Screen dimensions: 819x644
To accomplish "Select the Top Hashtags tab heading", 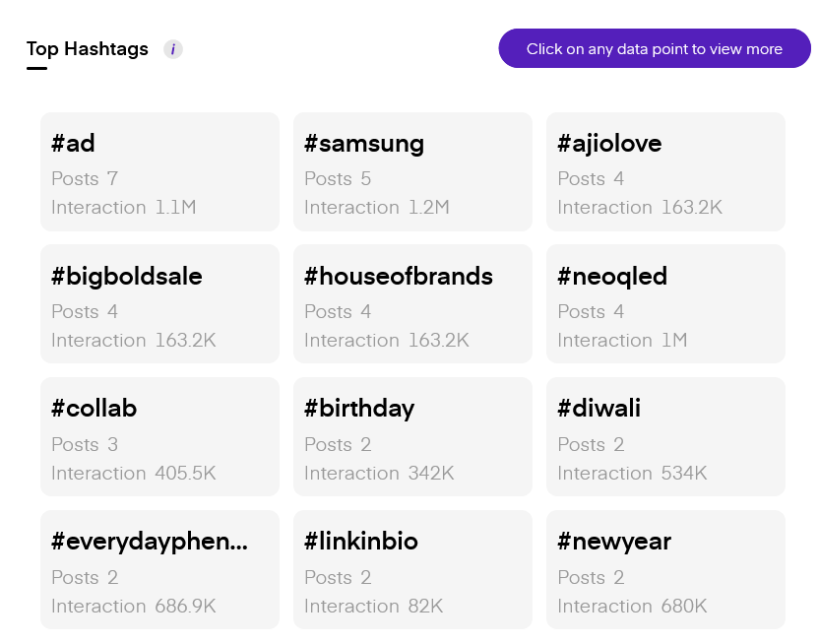I will (x=88, y=49).
